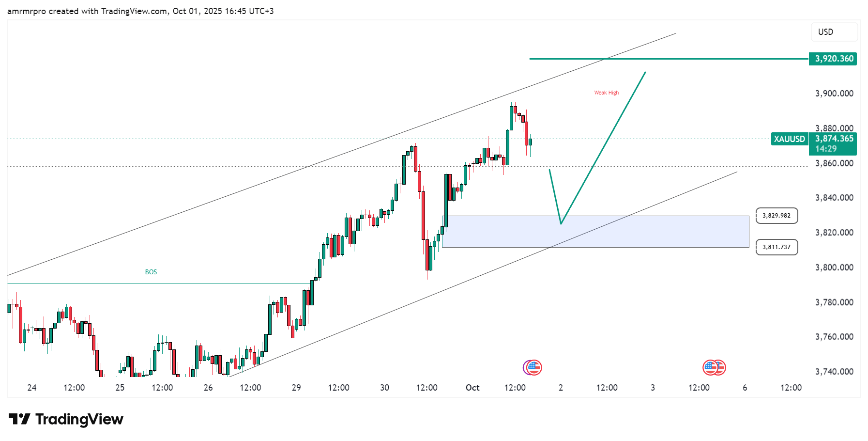Open the USD currency selector
Screen dimensions: 868x441
[x=834, y=32]
